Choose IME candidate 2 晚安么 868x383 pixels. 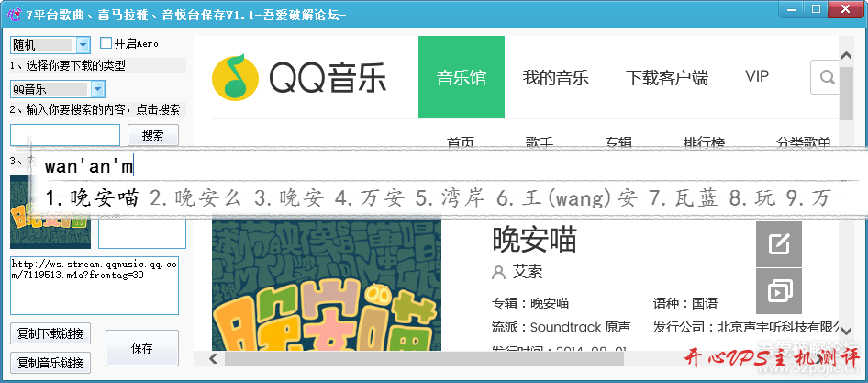tap(196, 197)
